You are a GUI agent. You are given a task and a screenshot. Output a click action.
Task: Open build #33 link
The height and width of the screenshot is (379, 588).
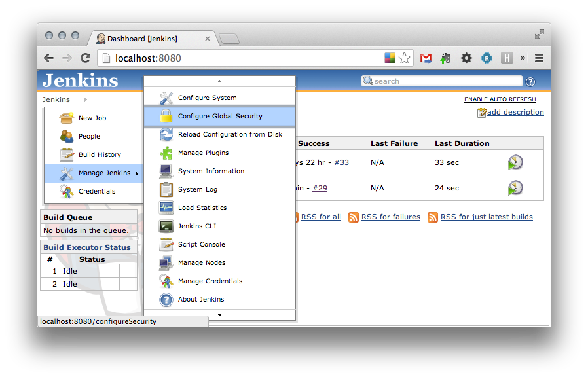[x=341, y=163]
